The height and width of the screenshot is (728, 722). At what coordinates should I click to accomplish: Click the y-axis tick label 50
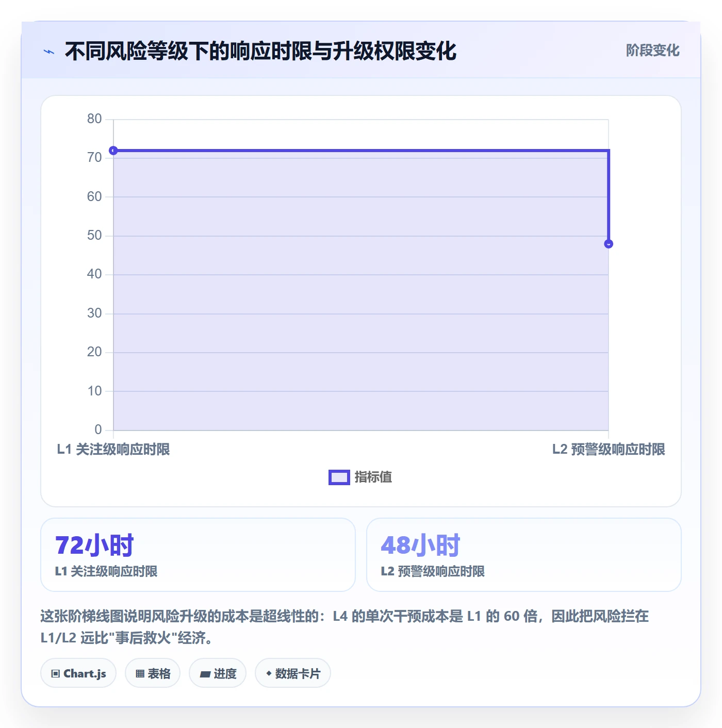click(94, 236)
